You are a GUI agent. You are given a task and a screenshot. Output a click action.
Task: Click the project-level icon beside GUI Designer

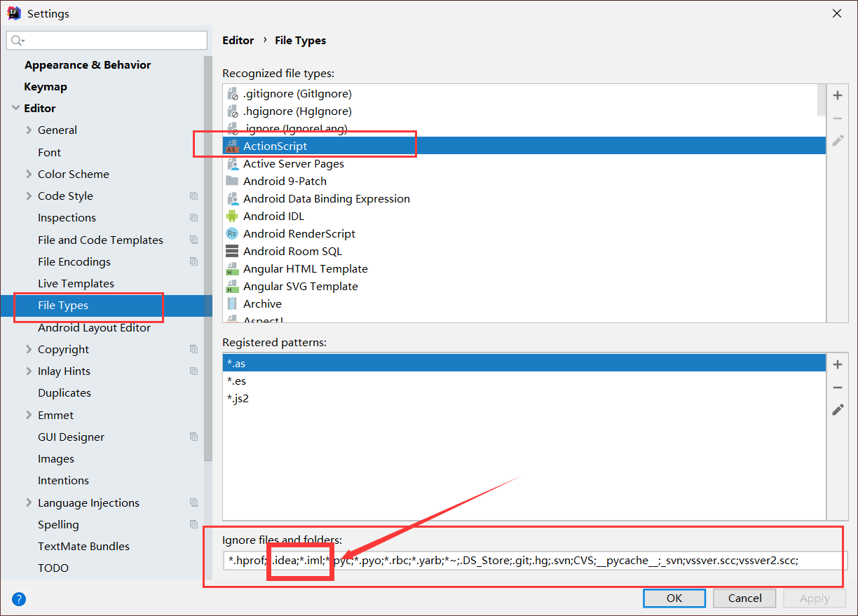(193, 437)
